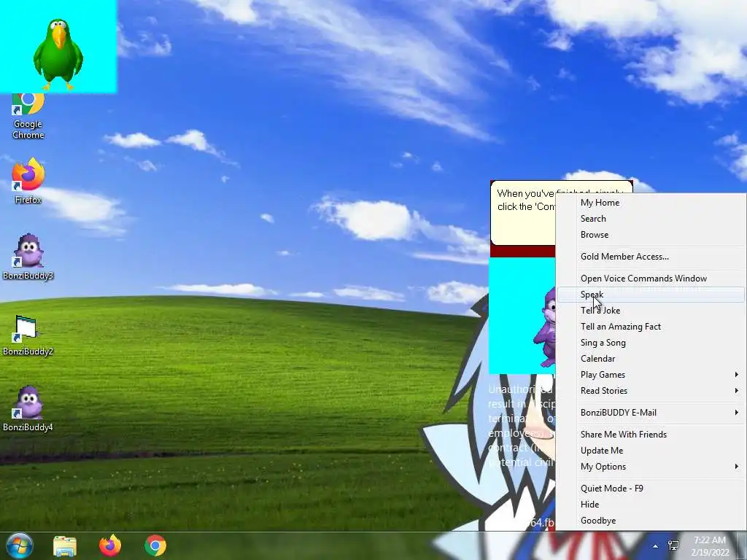Screen dimensions: 747x560
Task: Click the Bonzi speech balloon
Action: [x=523, y=212]
